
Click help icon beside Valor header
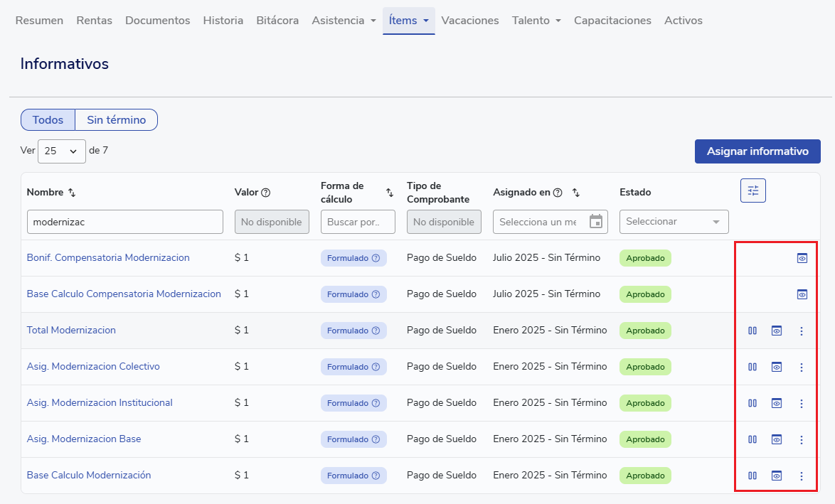click(266, 193)
